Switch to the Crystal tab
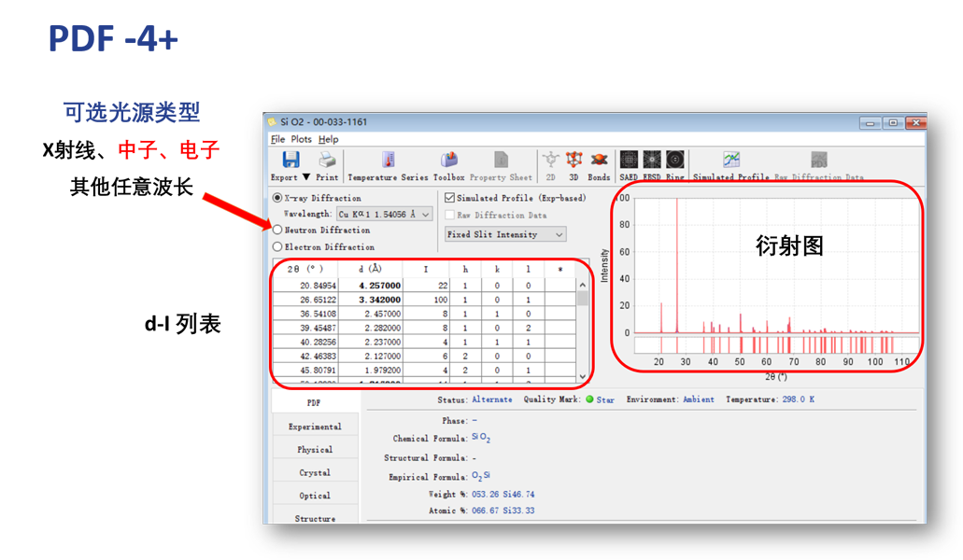963x560 pixels. pos(315,473)
